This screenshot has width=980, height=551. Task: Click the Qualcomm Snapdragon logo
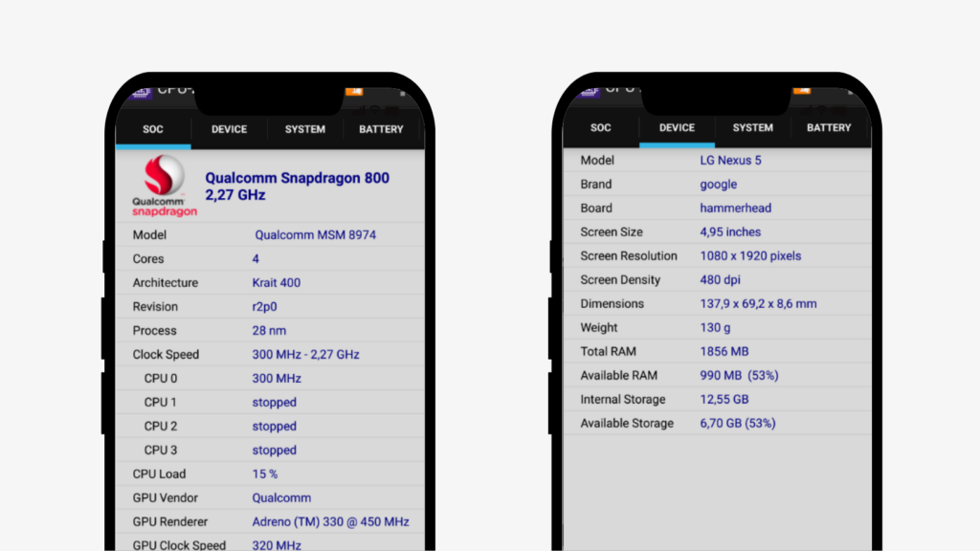click(x=164, y=187)
